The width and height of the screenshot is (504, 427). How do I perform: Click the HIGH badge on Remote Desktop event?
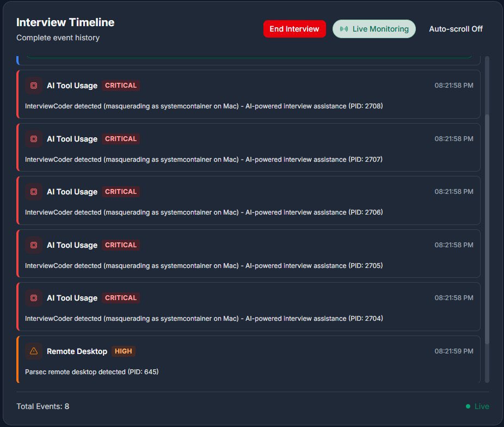[124, 351]
